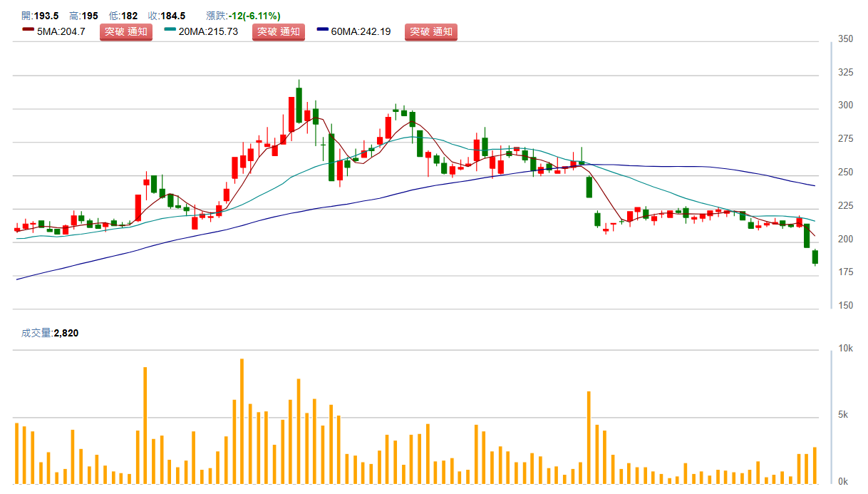Click the closing price 收 184.5
The height and width of the screenshot is (494, 868).
click(x=166, y=16)
